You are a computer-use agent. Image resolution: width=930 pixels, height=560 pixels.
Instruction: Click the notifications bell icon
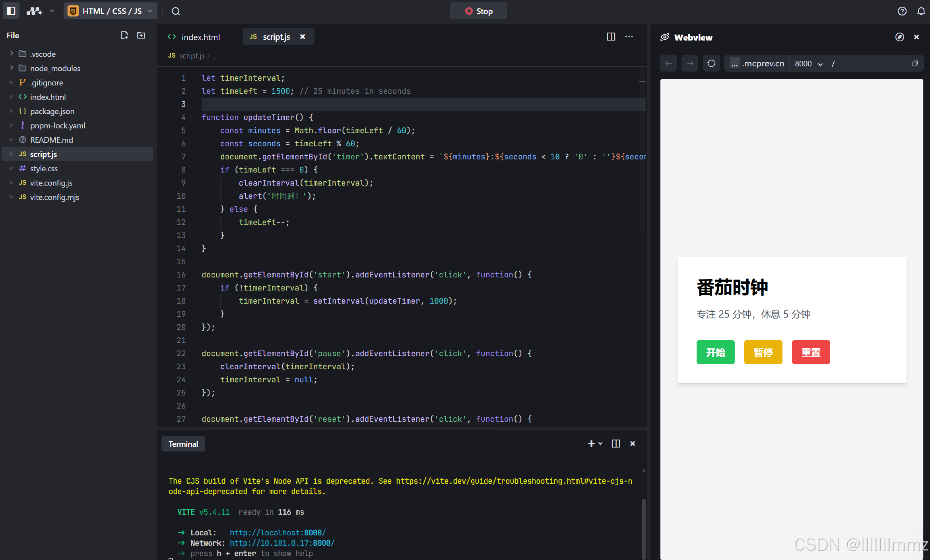(x=921, y=11)
